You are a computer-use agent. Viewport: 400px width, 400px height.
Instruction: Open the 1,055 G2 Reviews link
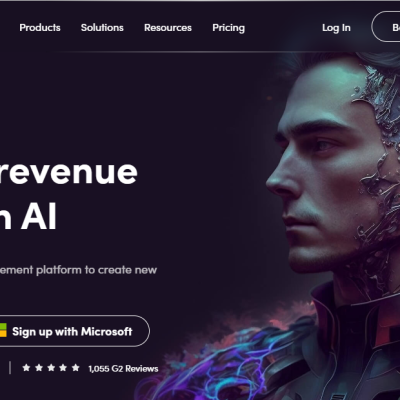[x=123, y=369]
